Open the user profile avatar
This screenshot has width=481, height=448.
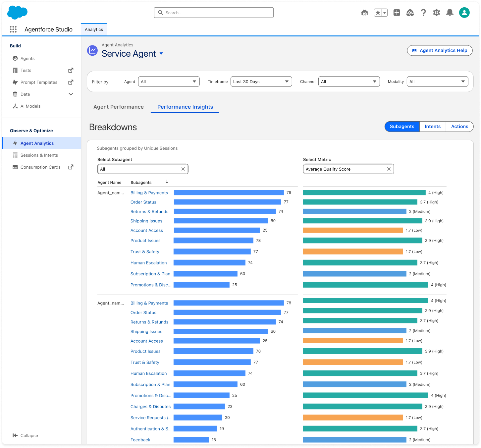(464, 13)
